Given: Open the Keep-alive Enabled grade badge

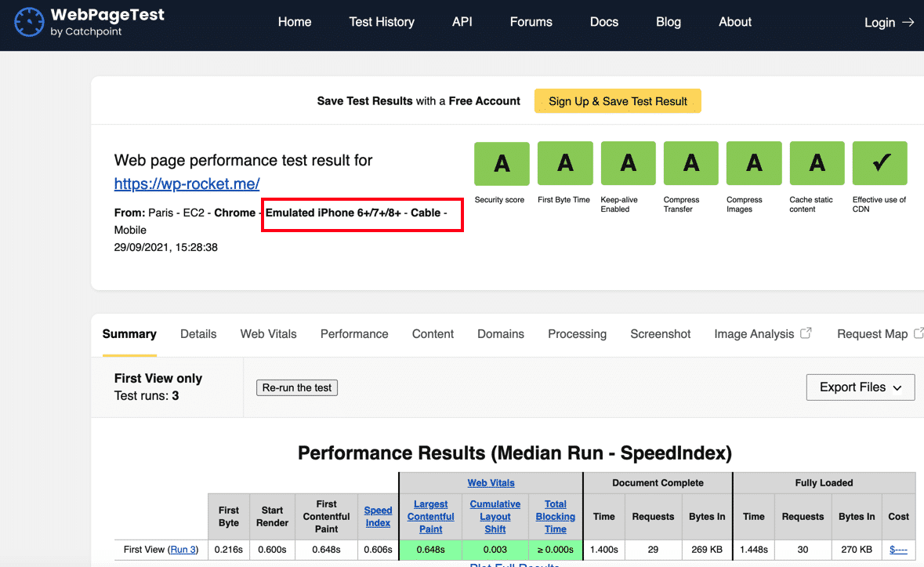Looking at the screenshot, I should coord(627,163).
